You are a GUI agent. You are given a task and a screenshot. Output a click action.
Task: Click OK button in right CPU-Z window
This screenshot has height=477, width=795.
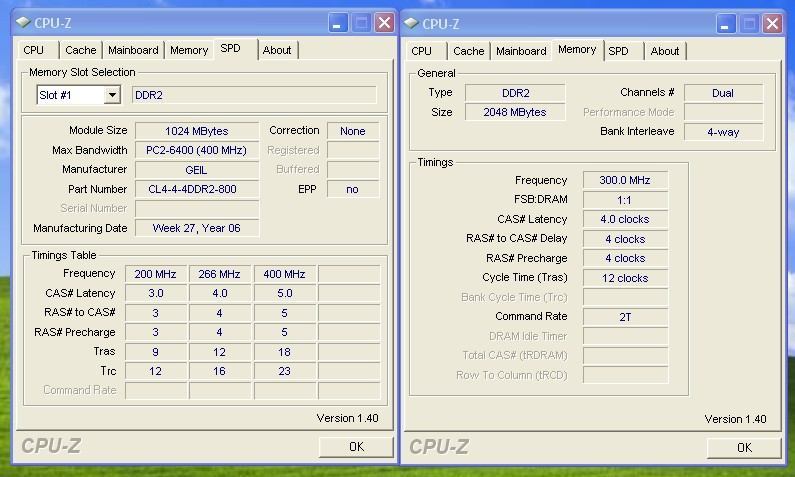pyautogui.click(x=744, y=448)
